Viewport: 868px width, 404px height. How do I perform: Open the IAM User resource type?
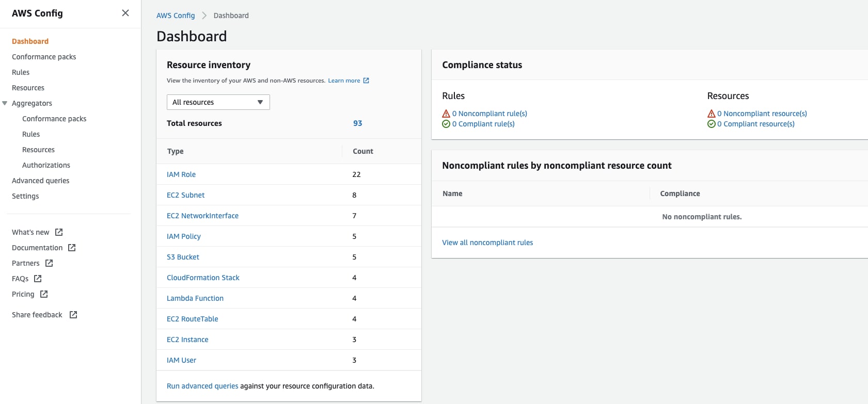[x=181, y=360]
